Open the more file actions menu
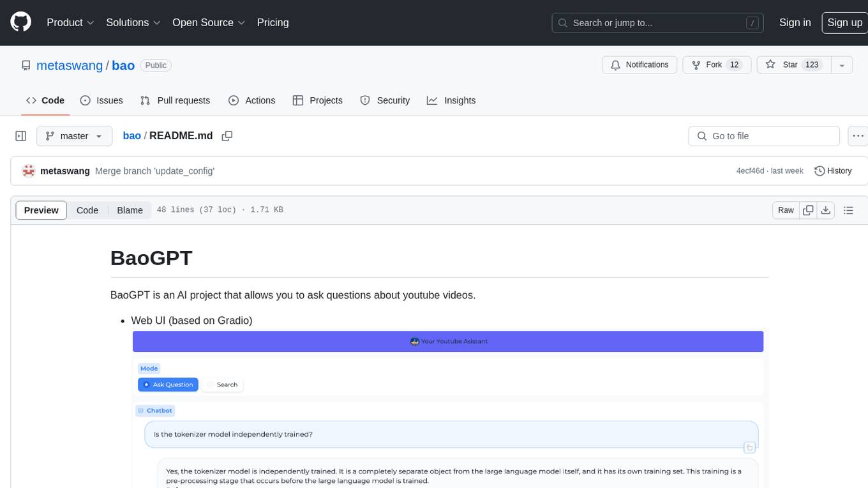Screen dimensions: 868x488 (x=858, y=136)
